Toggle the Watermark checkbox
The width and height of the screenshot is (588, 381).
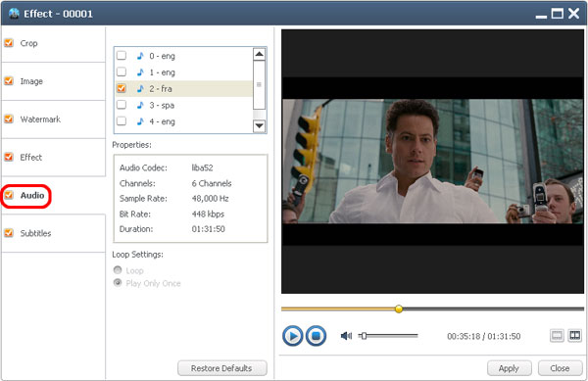tap(9, 119)
